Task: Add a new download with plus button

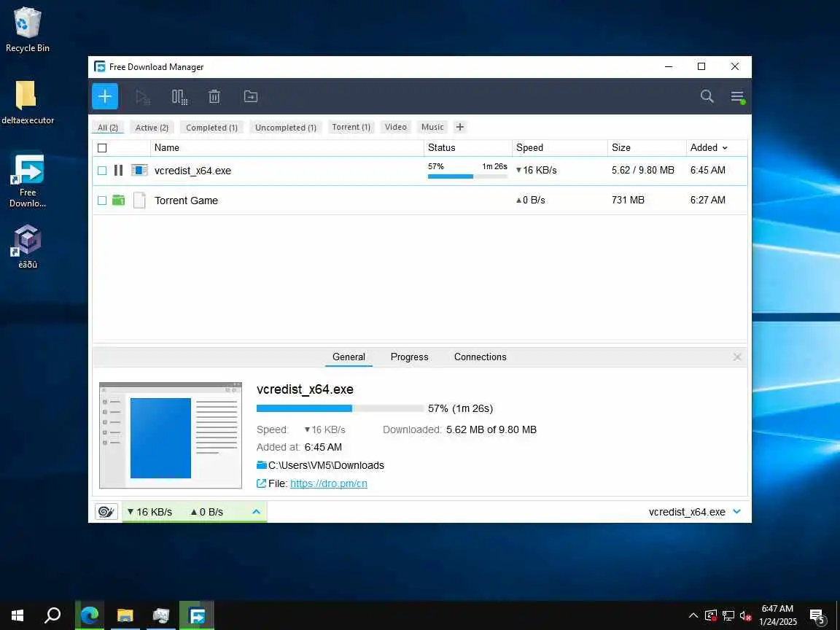Action: 105,96
